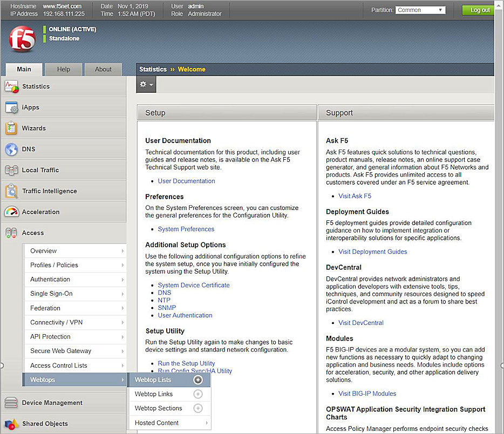504x434 pixels.
Task: Click the F5 logo icon
Action: tap(22, 39)
